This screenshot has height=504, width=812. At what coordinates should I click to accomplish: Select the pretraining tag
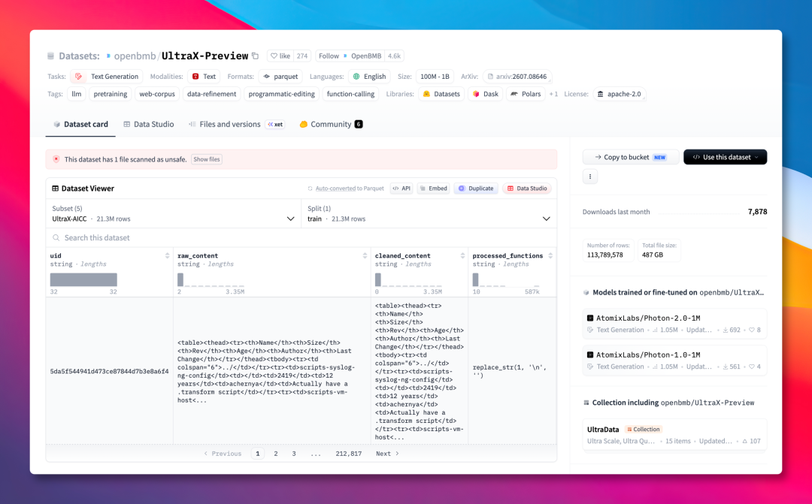click(x=111, y=94)
